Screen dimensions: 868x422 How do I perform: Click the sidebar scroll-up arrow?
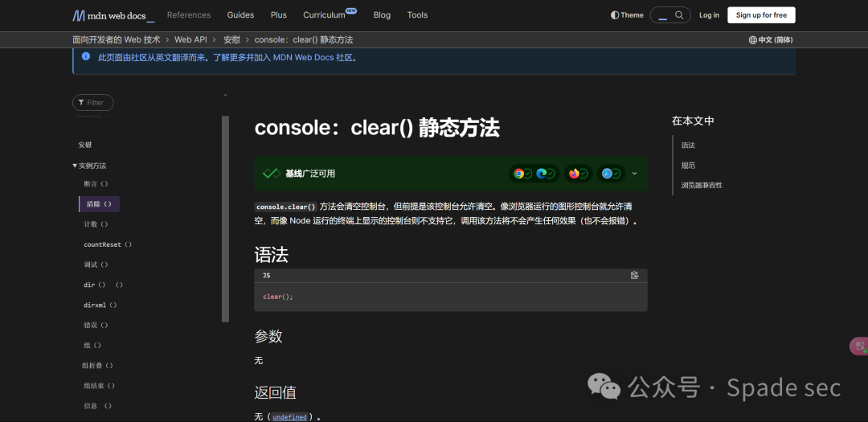pos(225,96)
